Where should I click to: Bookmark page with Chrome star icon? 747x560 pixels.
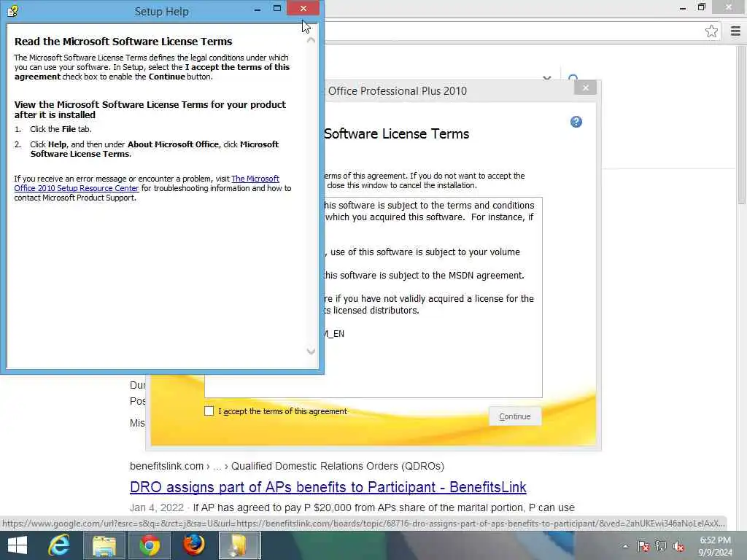711,31
